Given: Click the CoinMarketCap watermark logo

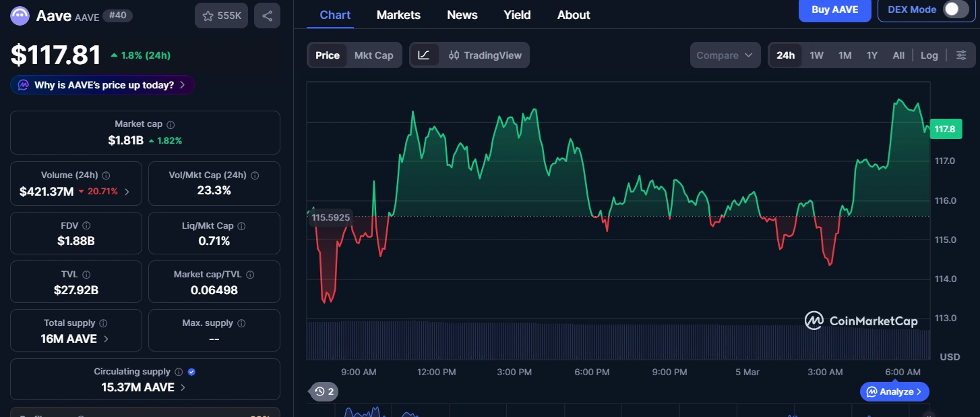Looking at the screenshot, I should [816, 321].
